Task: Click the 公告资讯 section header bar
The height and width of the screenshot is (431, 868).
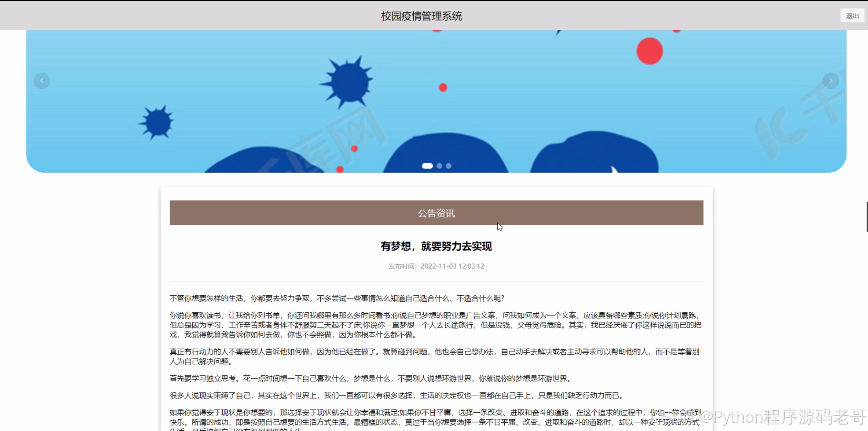Action: tap(436, 213)
